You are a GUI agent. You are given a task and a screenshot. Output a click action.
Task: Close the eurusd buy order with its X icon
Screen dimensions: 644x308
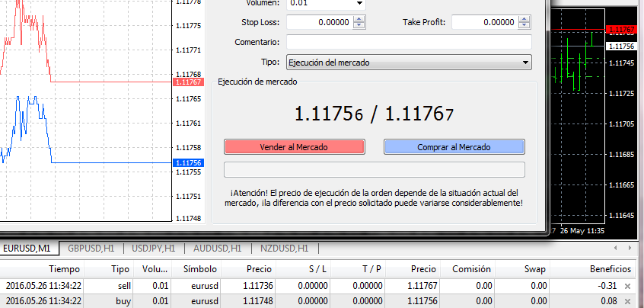tap(628, 301)
